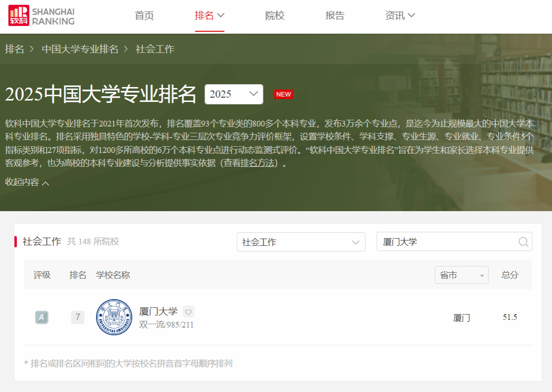Open the 排名 navigation menu
This screenshot has height=392, width=552.
pos(209,16)
